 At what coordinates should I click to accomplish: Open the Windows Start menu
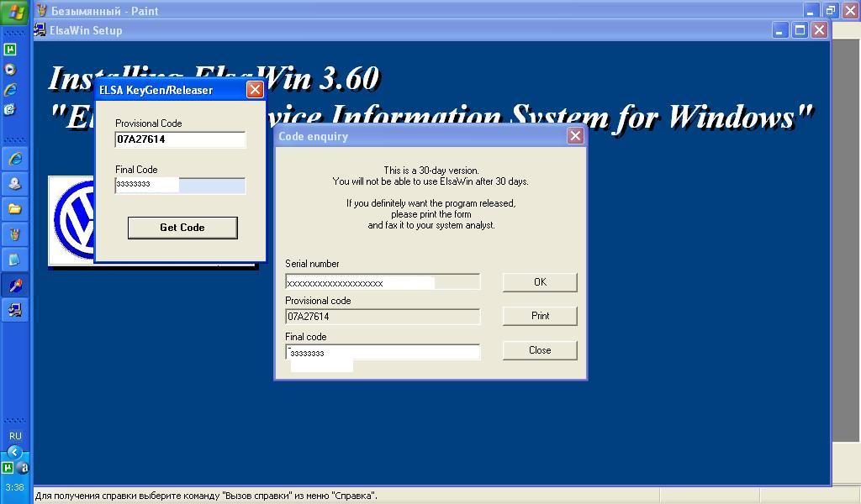point(15,13)
